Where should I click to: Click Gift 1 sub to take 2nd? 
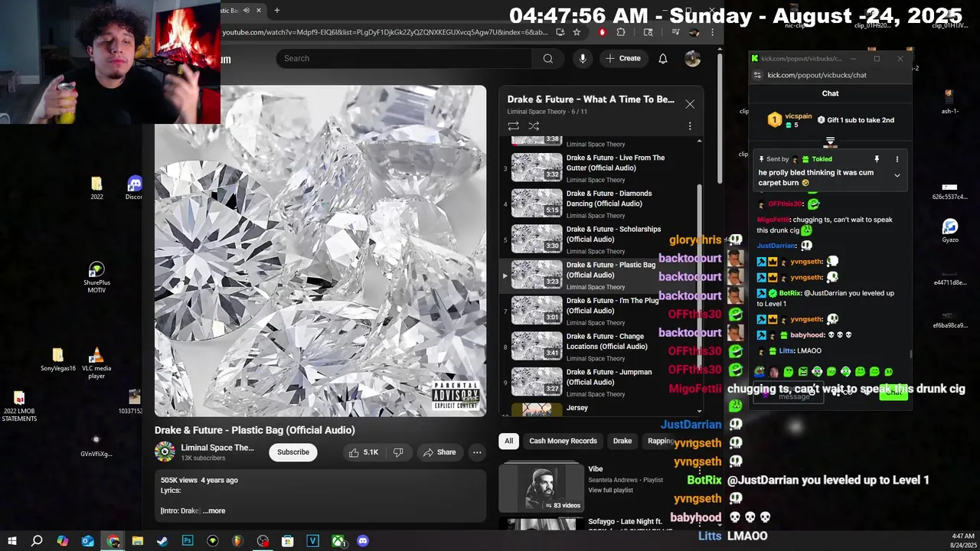[x=855, y=120]
